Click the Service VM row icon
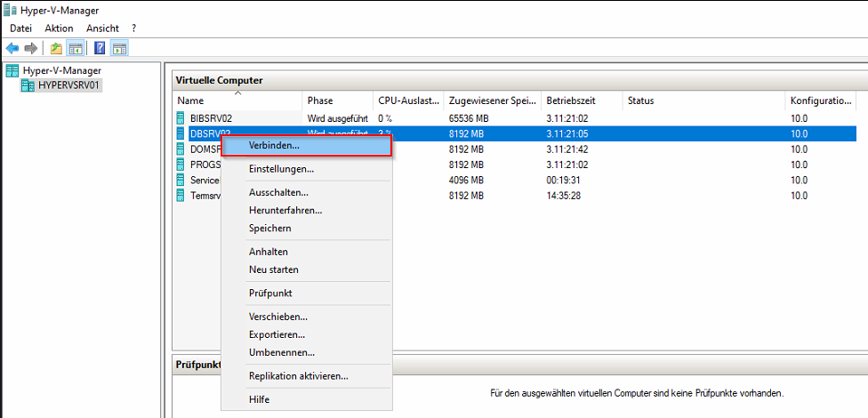The width and height of the screenshot is (868, 418). click(180, 180)
